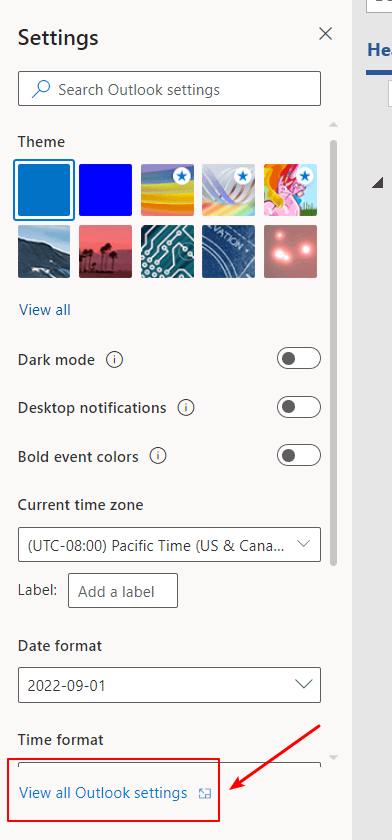Close the Settings panel with the X

click(x=325, y=34)
